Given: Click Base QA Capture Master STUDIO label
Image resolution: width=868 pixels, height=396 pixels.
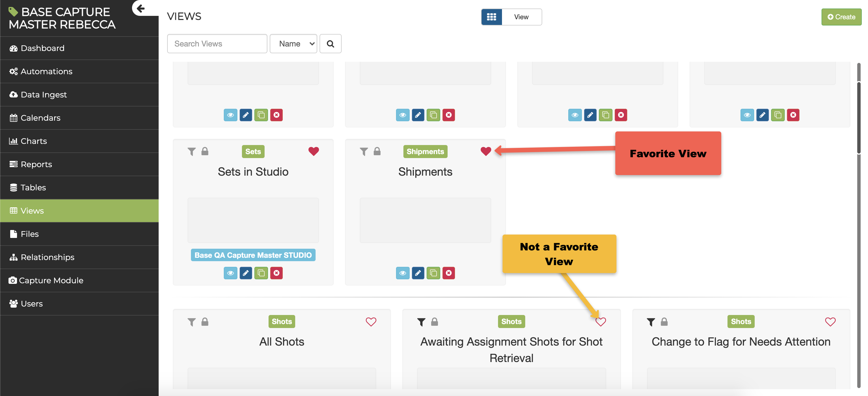Looking at the screenshot, I should pyautogui.click(x=253, y=255).
